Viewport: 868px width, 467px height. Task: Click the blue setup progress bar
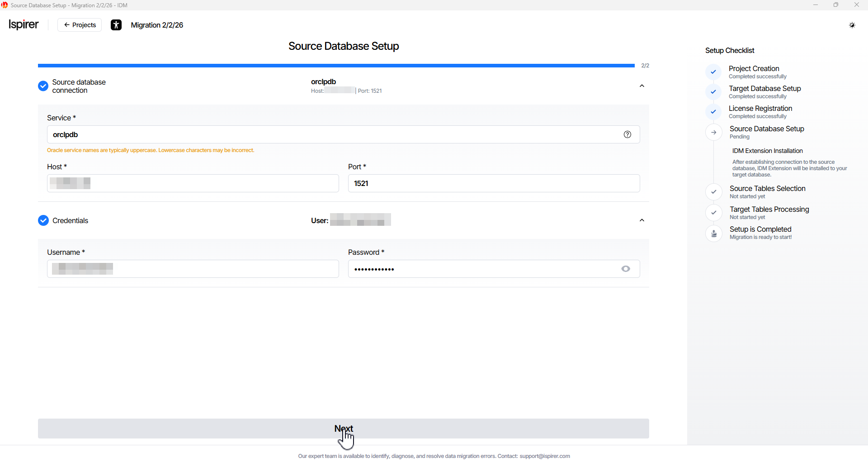coord(336,66)
